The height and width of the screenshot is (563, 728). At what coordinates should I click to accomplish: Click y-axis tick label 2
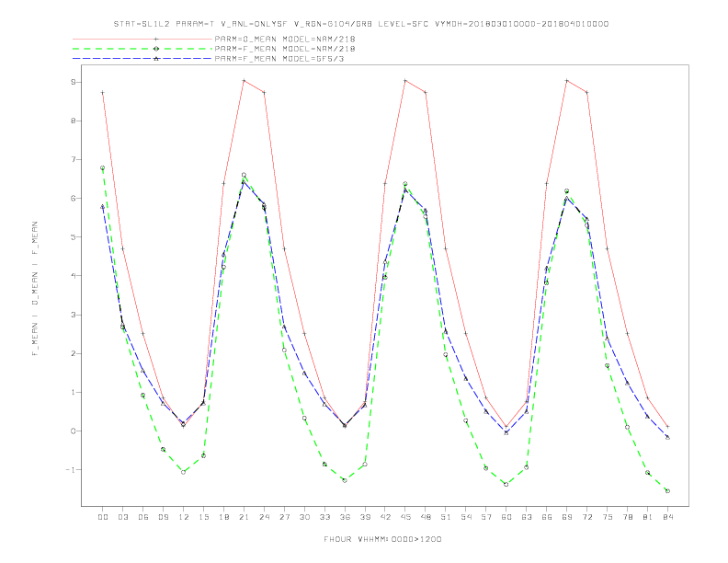(x=73, y=353)
